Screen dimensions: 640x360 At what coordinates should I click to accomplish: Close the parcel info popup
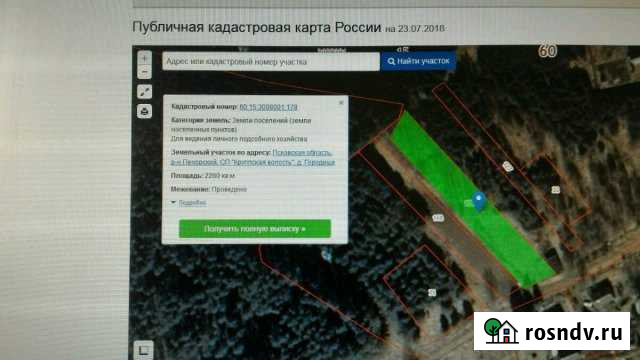coord(341,102)
